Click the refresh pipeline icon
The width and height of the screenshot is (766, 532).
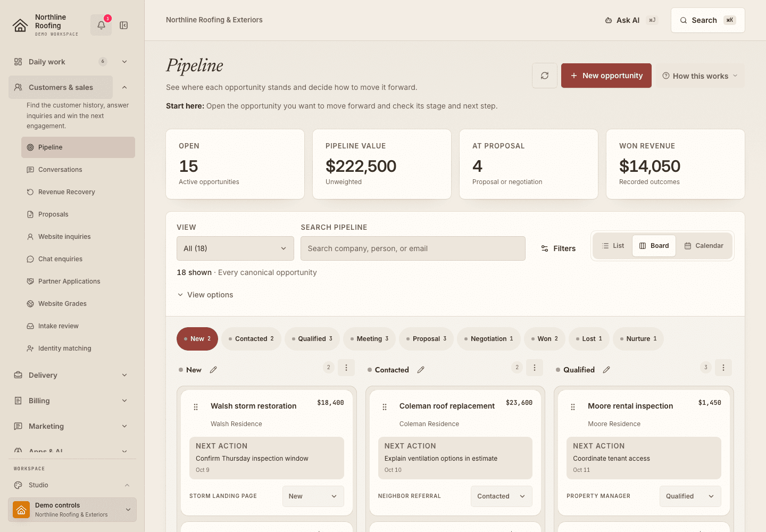click(x=545, y=76)
